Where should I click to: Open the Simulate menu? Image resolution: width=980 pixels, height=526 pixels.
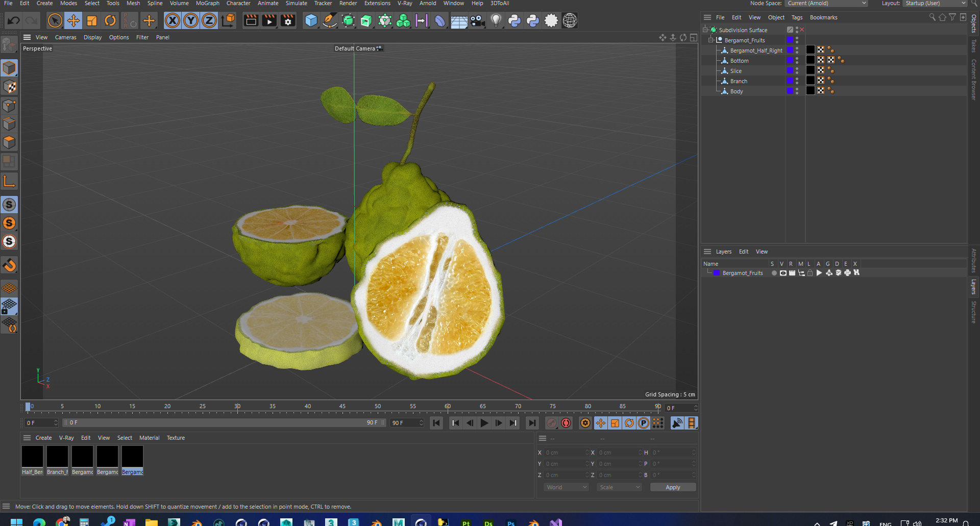click(x=296, y=4)
